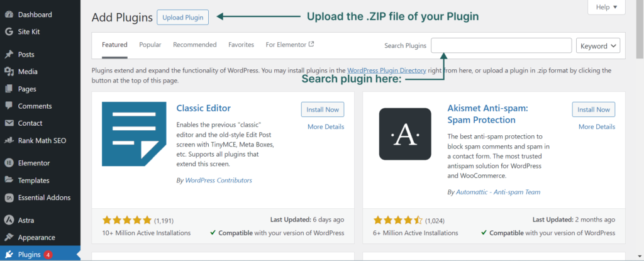Open the Classic Editor plugin title link
The height and width of the screenshot is (261, 644).
pyautogui.click(x=203, y=108)
